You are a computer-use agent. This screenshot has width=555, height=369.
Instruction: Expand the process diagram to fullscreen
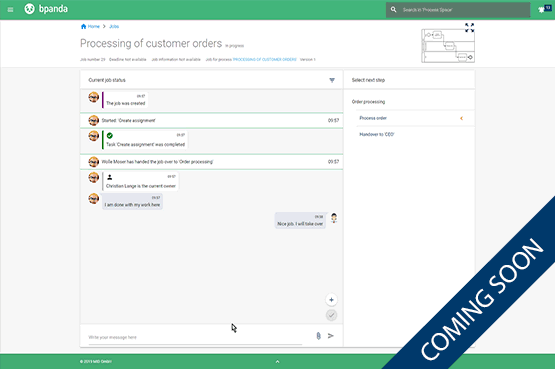point(469,27)
